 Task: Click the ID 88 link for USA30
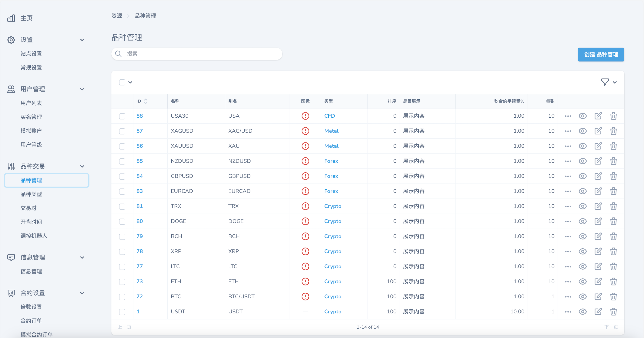coord(139,116)
